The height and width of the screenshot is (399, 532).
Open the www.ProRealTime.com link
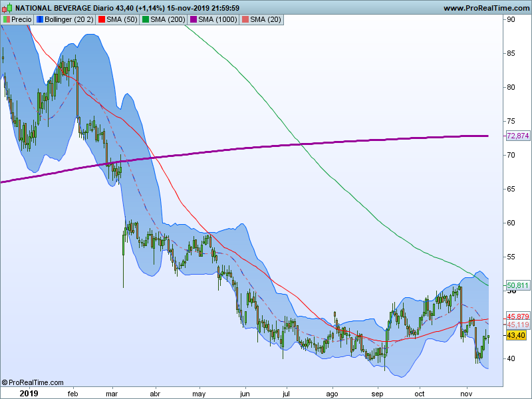coord(487,8)
